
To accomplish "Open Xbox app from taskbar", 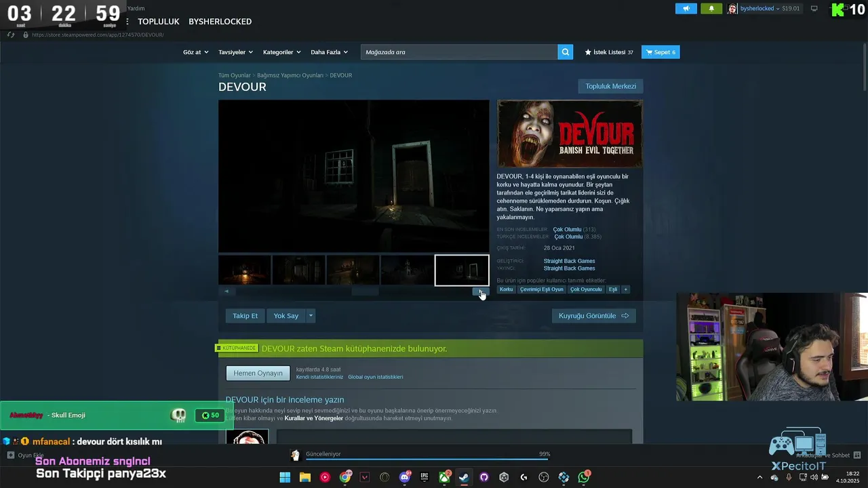I will [x=445, y=477].
